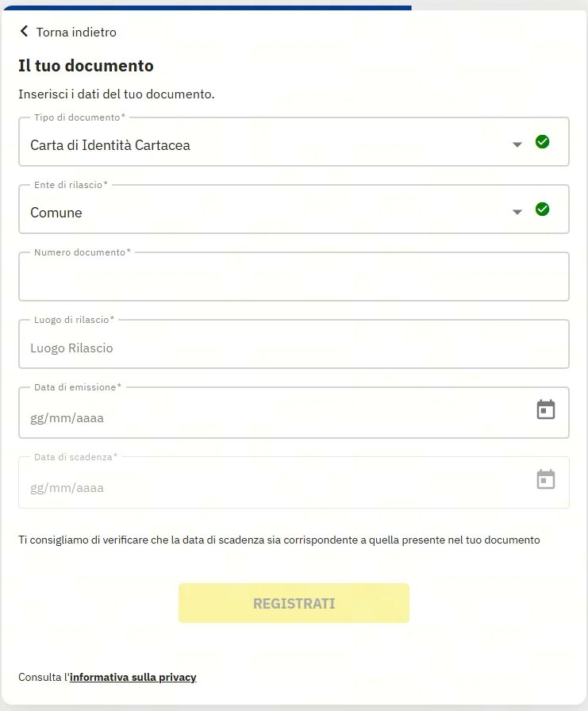Select the Comune value in Ente di rilascio
Image resolution: width=588 pixels, height=711 pixels.
pos(56,213)
